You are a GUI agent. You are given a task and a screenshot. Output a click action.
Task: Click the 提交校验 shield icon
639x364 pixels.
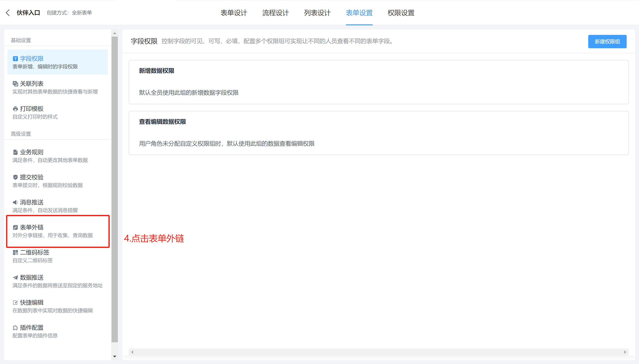tap(15, 177)
